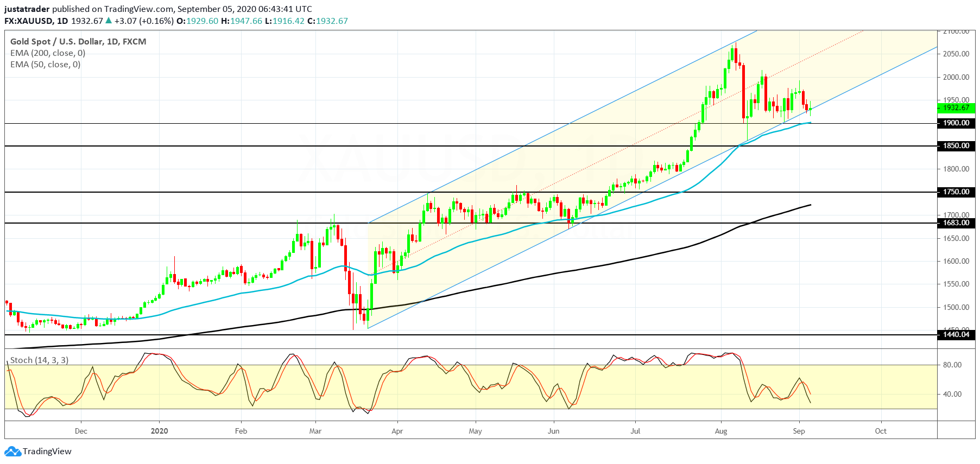Image resolution: width=980 pixels, height=464 pixels.
Task: Click the author name justatrader
Action: [27, 9]
